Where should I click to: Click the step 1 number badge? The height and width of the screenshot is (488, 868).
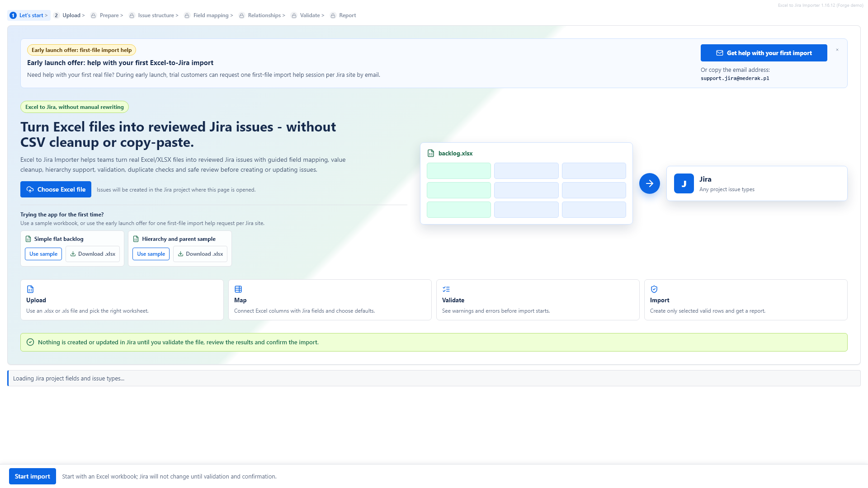[13, 15]
